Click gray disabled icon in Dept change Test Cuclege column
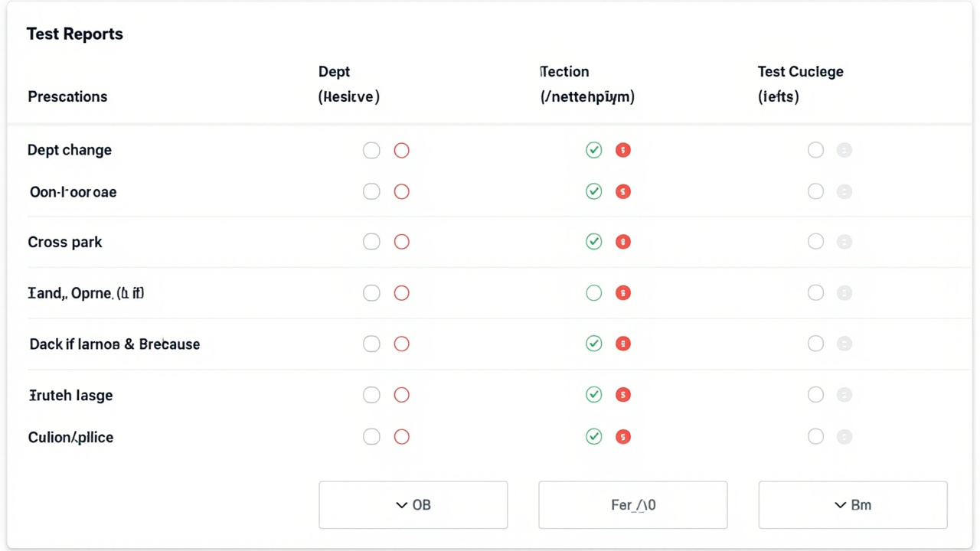The image size is (980, 551). 844,150
